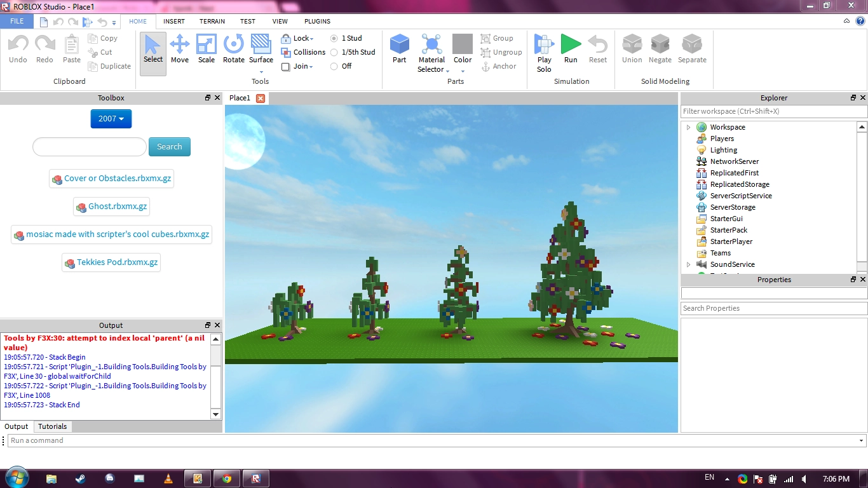Select the Select tool in ribbon

(153, 54)
